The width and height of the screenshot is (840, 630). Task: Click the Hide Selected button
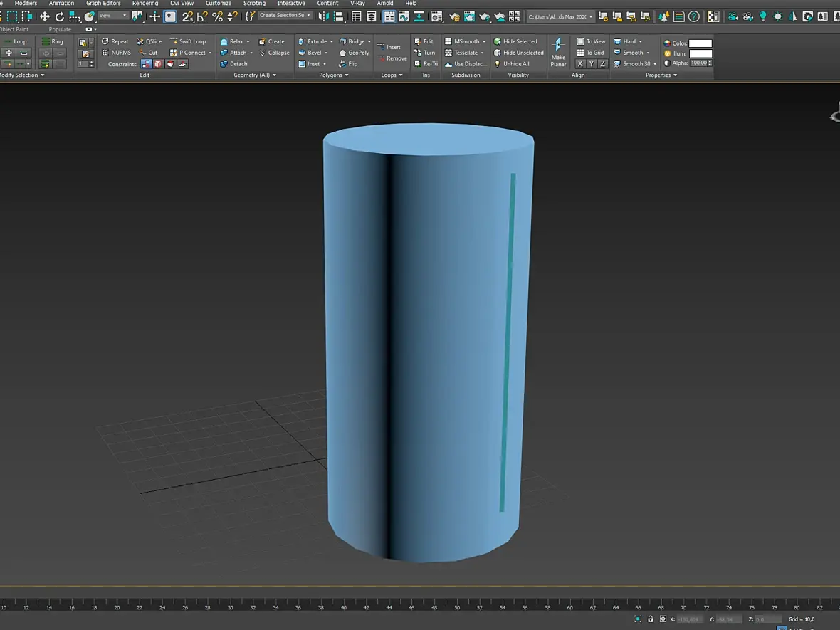(515, 41)
